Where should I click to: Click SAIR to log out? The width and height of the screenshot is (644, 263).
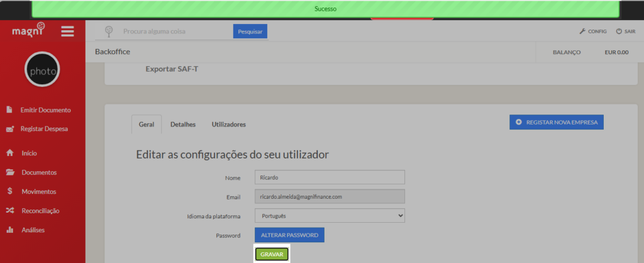625,31
